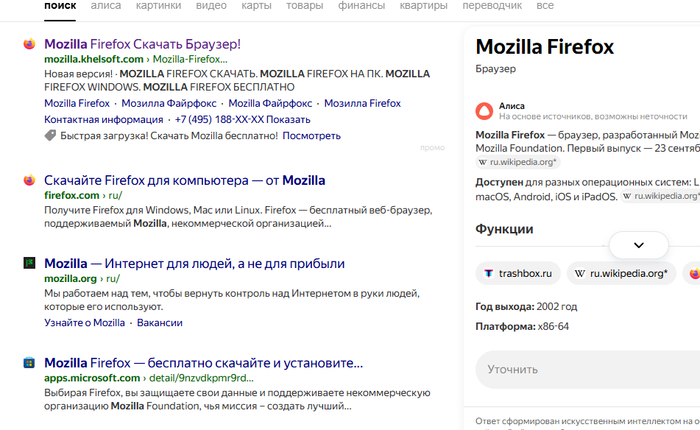
Task: Expand the panel with the chevron-down button
Action: tap(639, 245)
